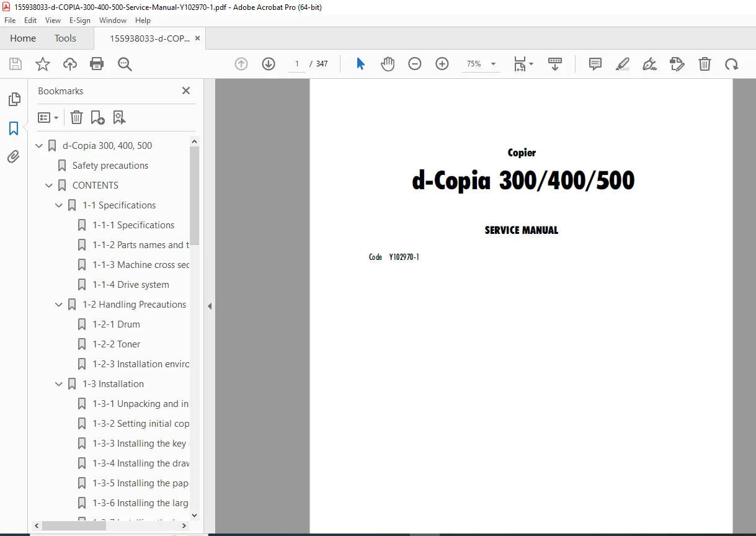
Task: Close the Bookmarks panel
Action: (186, 91)
